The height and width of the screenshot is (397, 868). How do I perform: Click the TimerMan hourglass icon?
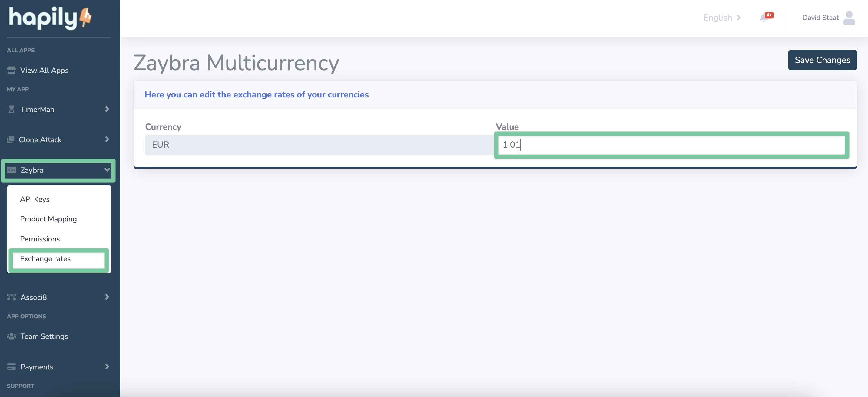point(12,109)
